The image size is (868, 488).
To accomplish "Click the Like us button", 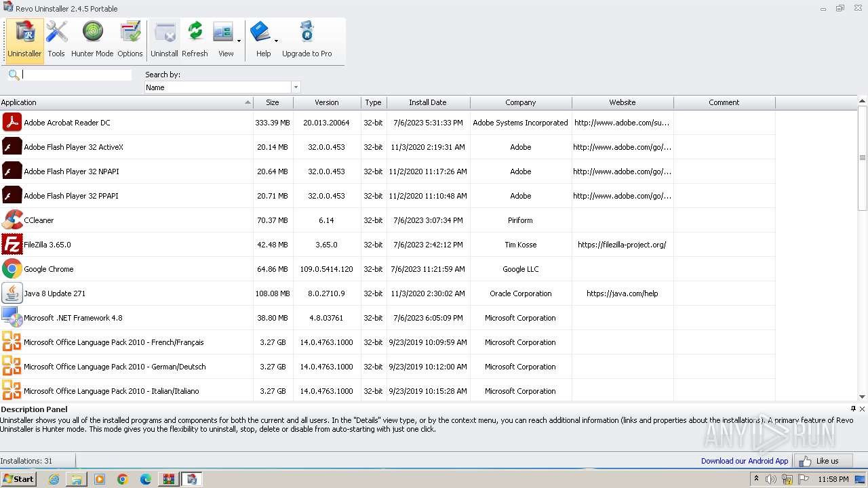I will [x=823, y=461].
